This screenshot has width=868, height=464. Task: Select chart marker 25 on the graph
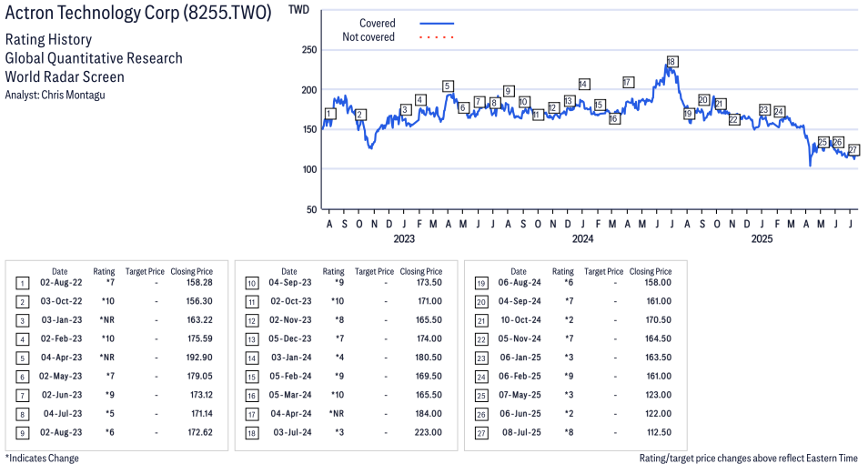click(x=823, y=142)
